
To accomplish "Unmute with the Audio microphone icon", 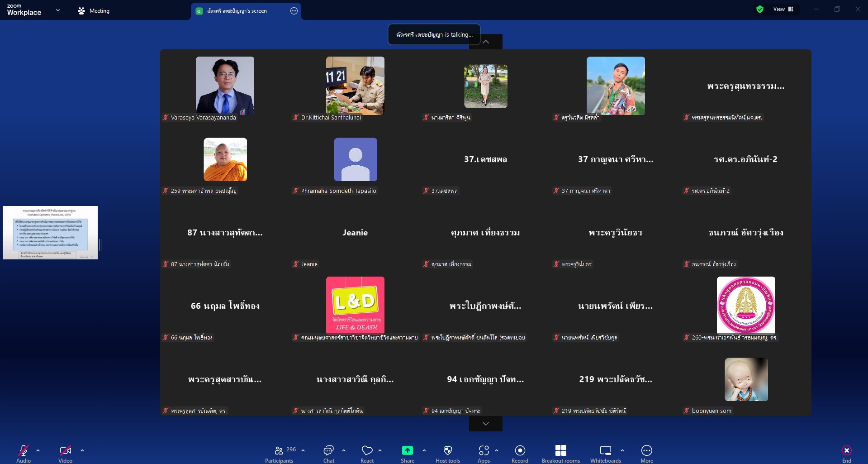I will (x=24, y=450).
